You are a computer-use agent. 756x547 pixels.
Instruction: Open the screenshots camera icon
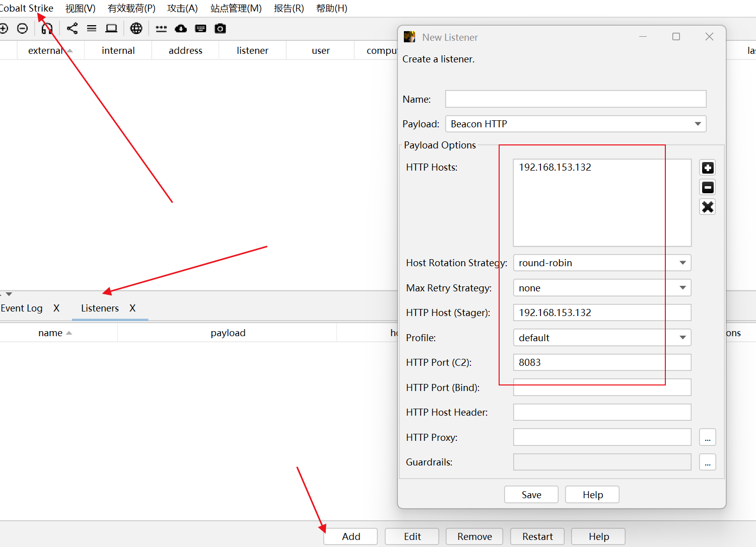coord(220,29)
